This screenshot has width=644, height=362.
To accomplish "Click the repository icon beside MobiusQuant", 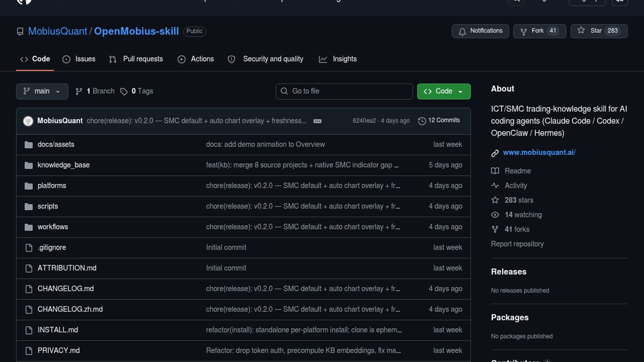I will 20,32.
